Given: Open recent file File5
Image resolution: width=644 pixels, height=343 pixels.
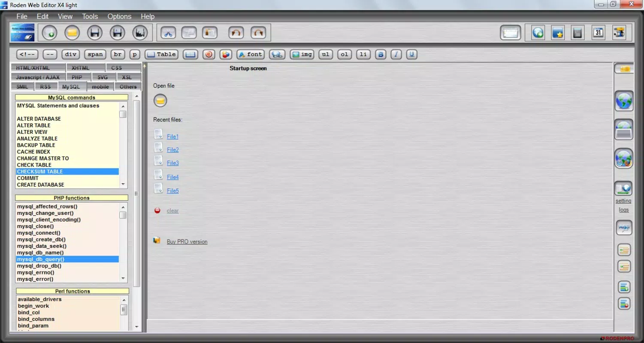Looking at the screenshot, I should pos(172,191).
